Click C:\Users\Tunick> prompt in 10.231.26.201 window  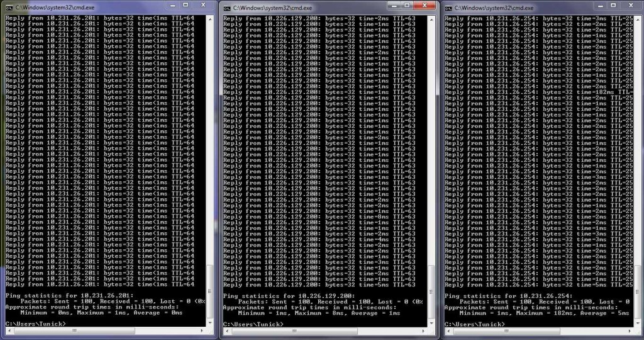36,324
